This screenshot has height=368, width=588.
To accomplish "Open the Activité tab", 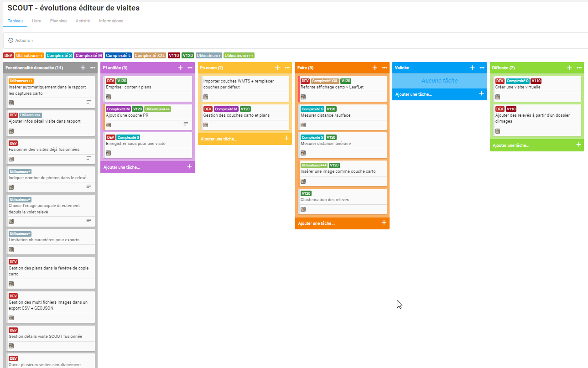I will tap(83, 21).
